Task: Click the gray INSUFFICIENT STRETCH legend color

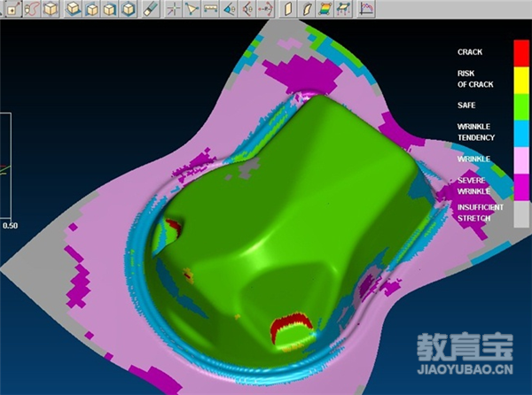Action: click(x=521, y=214)
